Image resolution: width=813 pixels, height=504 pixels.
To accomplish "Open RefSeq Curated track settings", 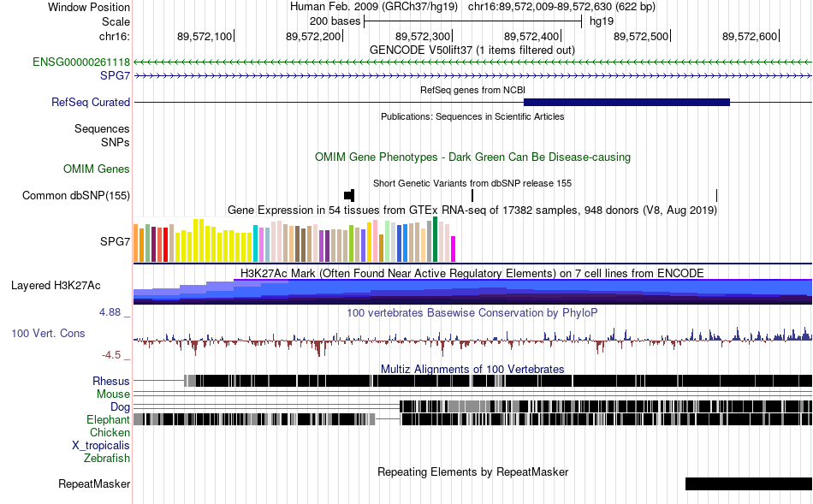I will (91, 102).
